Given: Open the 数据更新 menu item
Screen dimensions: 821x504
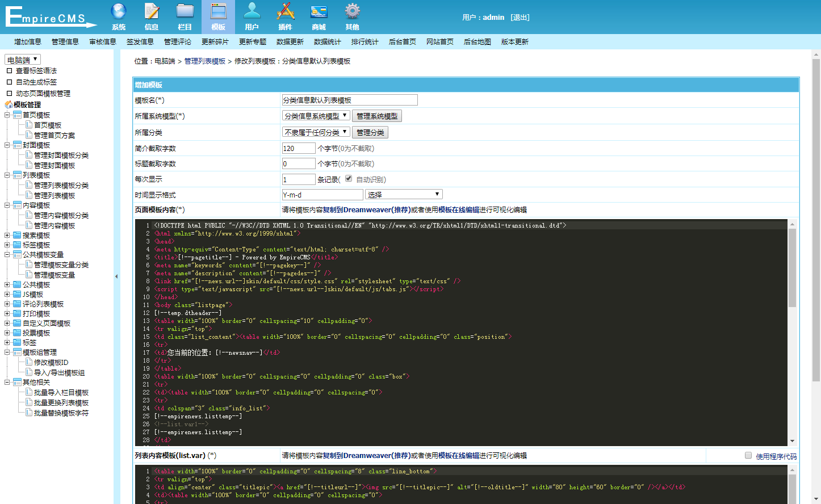Looking at the screenshot, I should [x=290, y=42].
